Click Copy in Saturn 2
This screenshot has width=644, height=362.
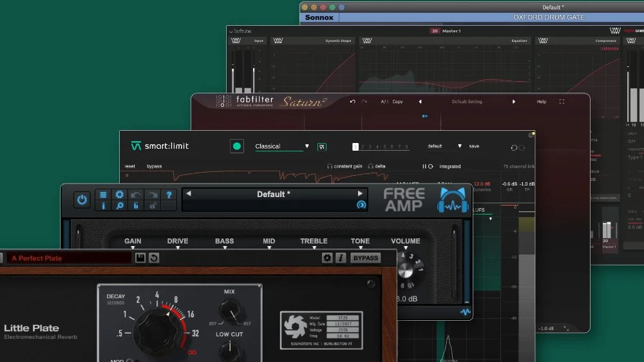pos(397,102)
